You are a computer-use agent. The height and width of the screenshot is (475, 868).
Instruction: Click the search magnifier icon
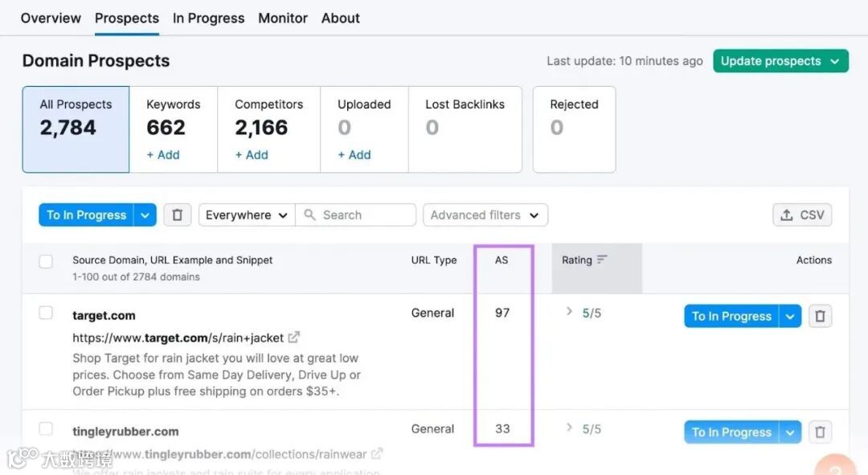pos(309,215)
